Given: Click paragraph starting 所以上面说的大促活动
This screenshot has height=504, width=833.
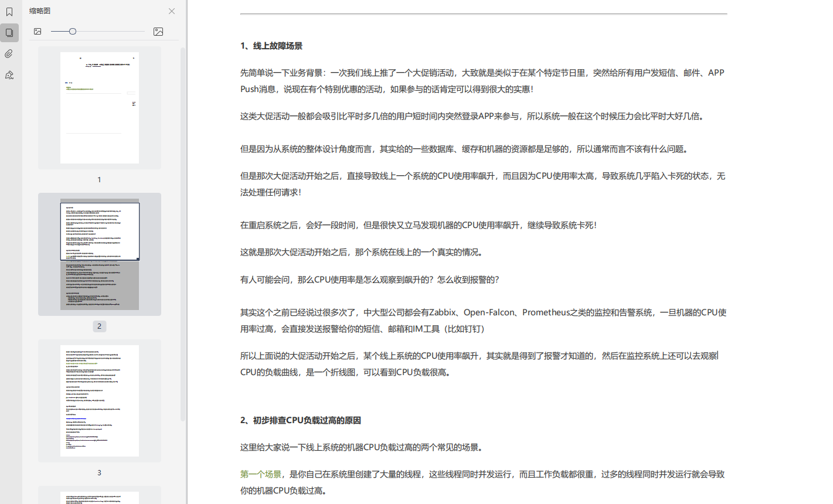Looking at the screenshot, I should [480, 364].
